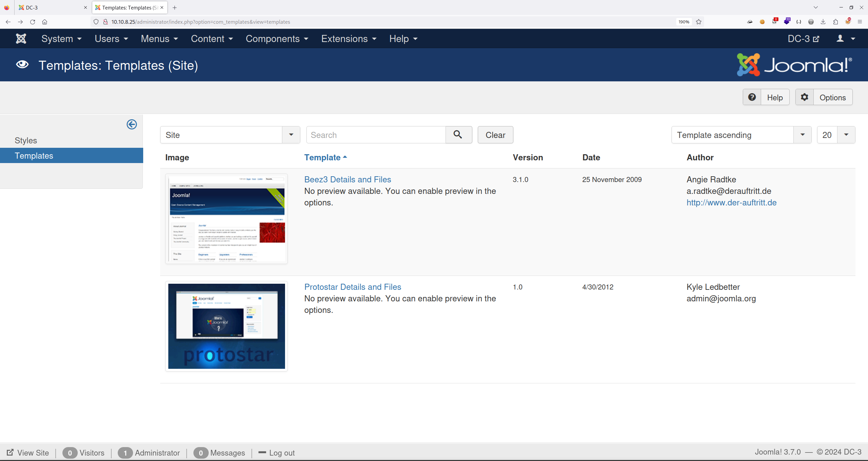Bookmark this page with the star icon

[x=699, y=22]
